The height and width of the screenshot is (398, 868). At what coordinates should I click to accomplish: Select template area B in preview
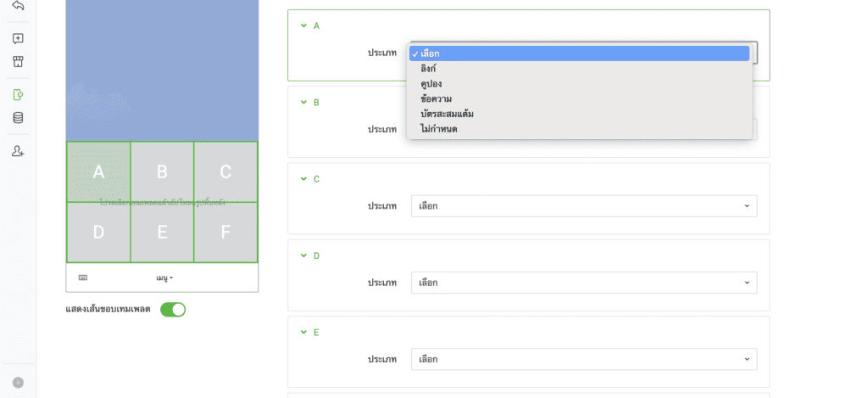pyautogui.click(x=162, y=171)
